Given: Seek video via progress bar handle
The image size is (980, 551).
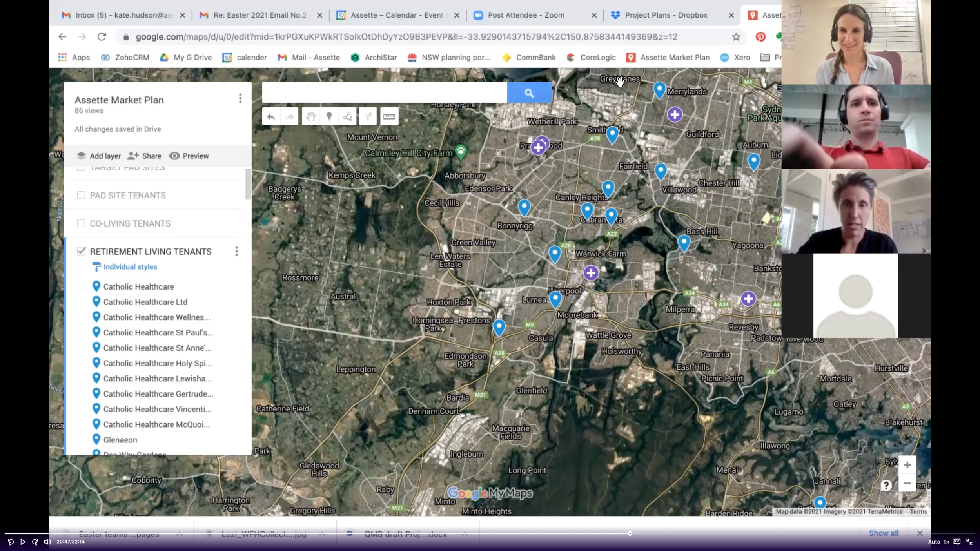Looking at the screenshot, I should 630,533.
